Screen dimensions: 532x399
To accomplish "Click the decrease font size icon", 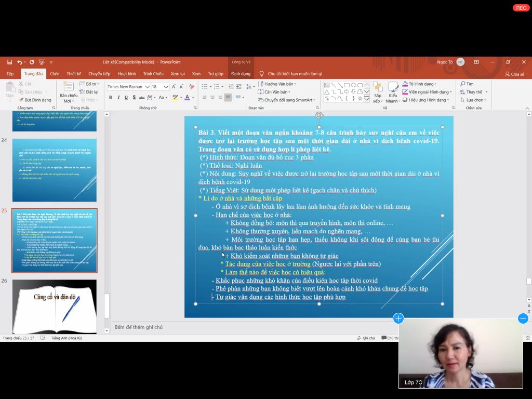I will click(181, 87).
